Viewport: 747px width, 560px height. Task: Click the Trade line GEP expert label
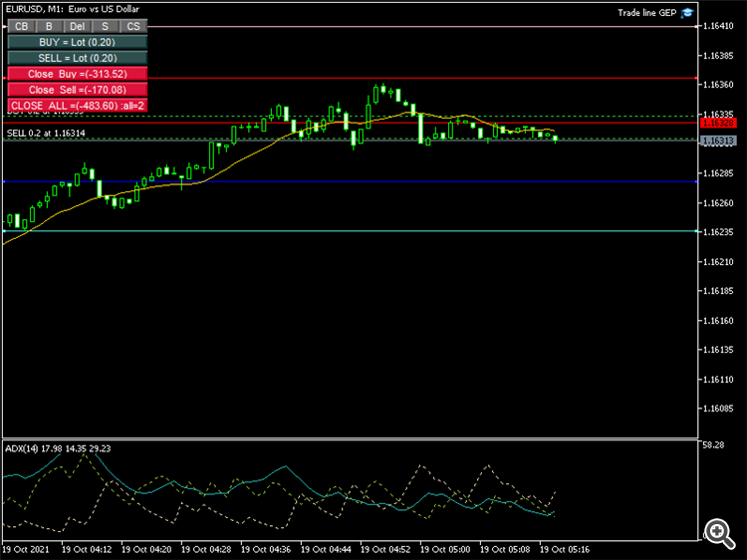tap(647, 13)
